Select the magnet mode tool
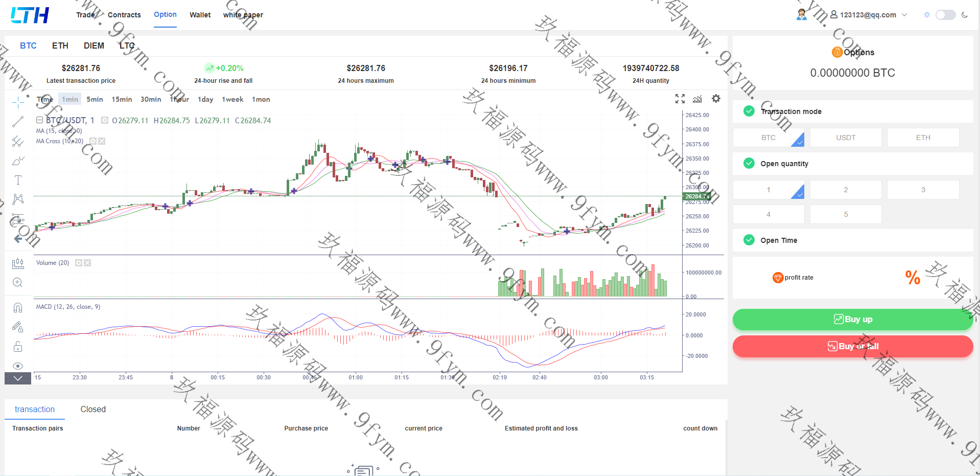The height and width of the screenshot is (476, 980). pos(18,307)
